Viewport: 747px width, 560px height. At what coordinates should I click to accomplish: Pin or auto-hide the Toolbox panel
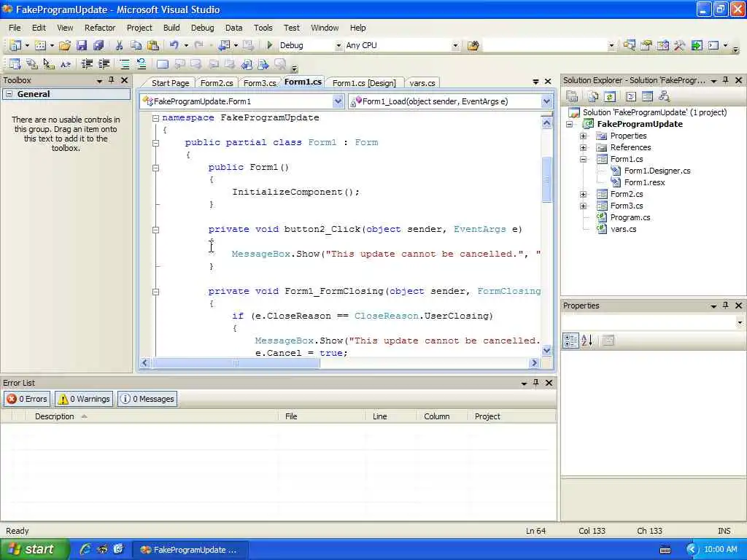coord(111,80)
